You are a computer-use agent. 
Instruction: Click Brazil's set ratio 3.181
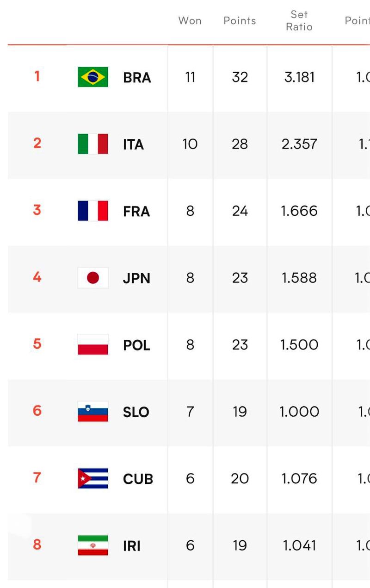(x=299, y=77)
